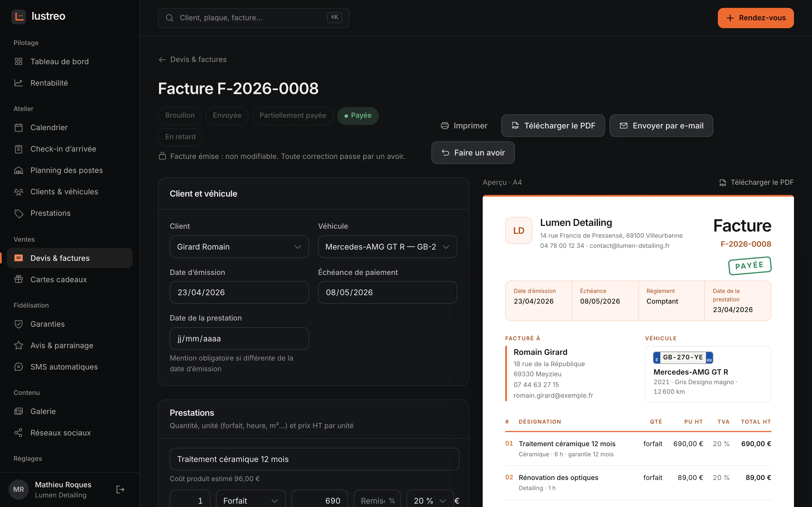The height and width of the screenshot is (507, 812).
Task: Click the Date de la prestation field
Action: coord(239,339)
